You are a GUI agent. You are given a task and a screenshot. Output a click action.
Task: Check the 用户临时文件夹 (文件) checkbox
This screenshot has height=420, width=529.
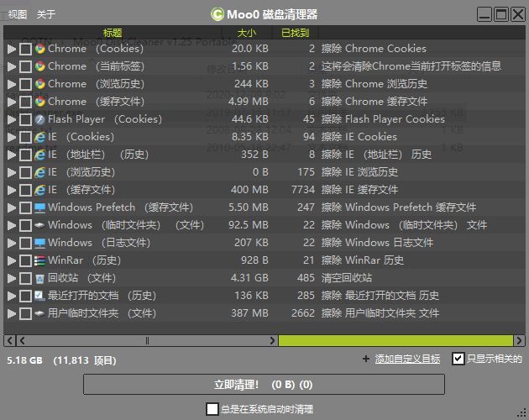coord(25,313)
